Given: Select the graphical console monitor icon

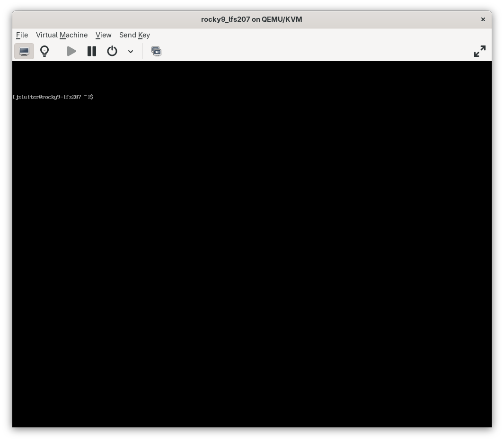Looking at the screenshot, I should (x=24, y=51).
